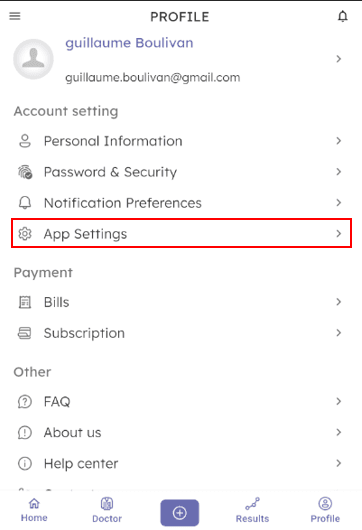The height and width of the screenshot is (530, 362).
Task: Click the Subscription card icon
Action: [25, 333]
